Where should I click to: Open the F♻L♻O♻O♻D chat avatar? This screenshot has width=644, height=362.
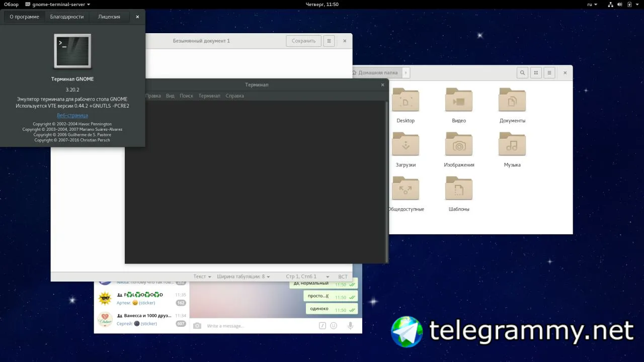tap(105, 299)
